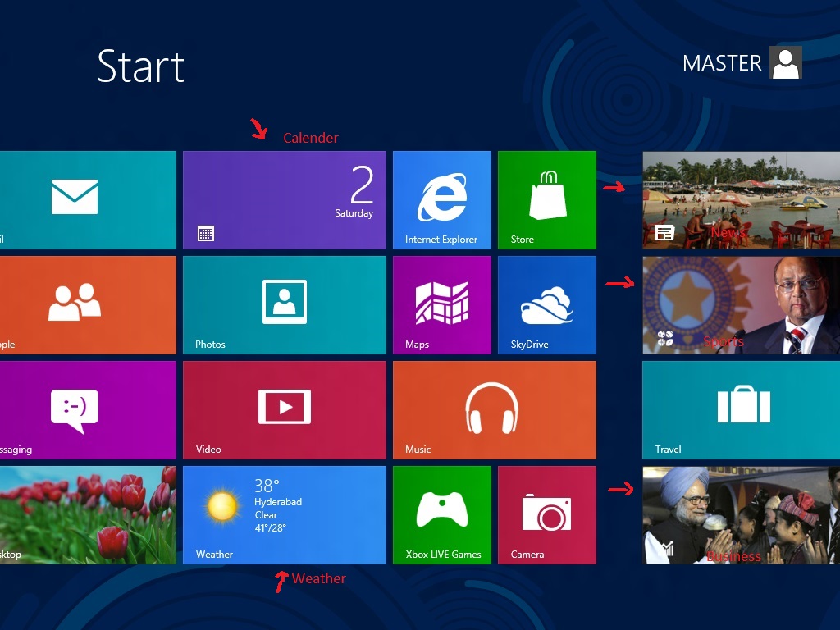Launch the Video tile
Screen dimensions: 840x630
pos(285,410)
